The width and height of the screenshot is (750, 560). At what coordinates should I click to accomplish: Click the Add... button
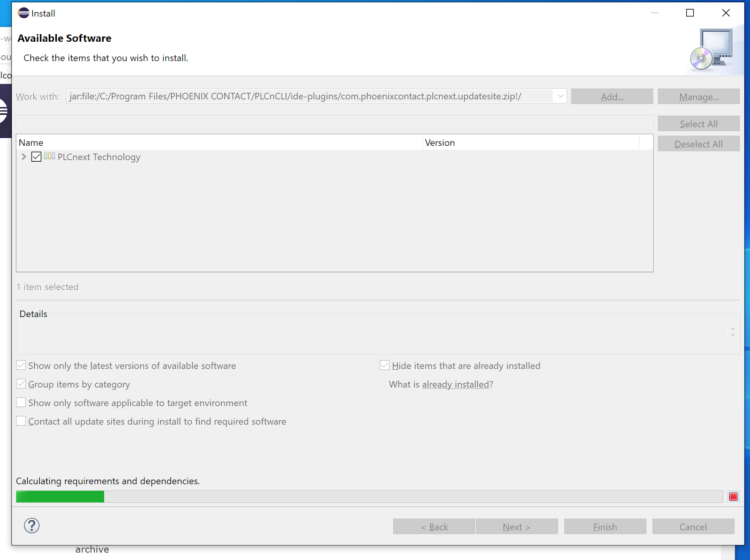[612, 97]
